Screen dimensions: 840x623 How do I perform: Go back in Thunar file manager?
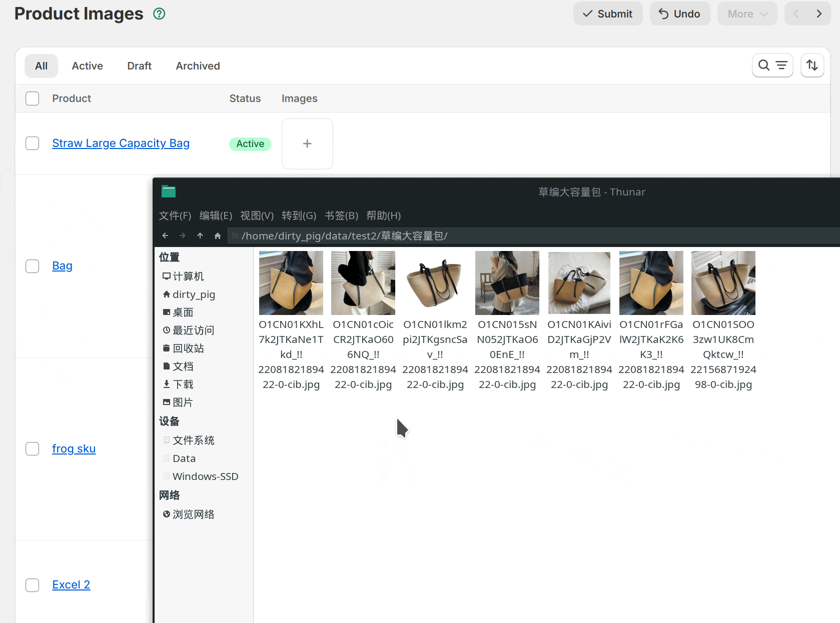click(165, 236)
